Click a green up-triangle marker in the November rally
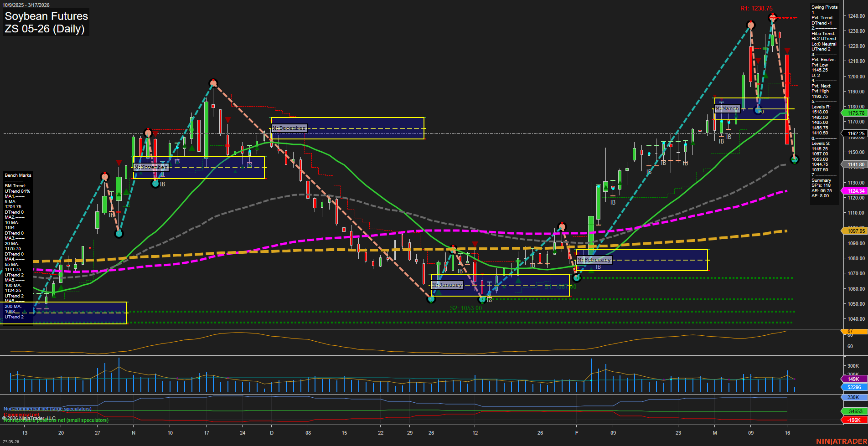868x446 pixels. click(x=192, y=147)
